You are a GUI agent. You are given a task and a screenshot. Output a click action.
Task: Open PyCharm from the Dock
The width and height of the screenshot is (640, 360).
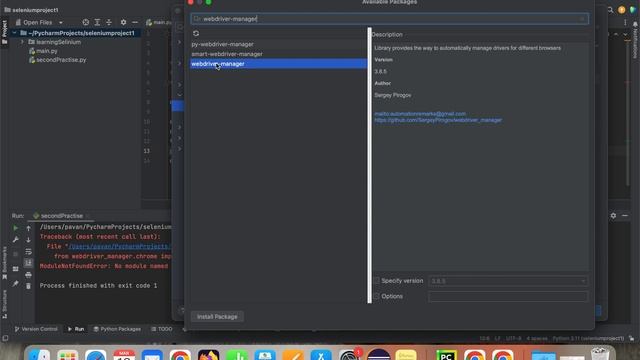click(x=446, y=355)
